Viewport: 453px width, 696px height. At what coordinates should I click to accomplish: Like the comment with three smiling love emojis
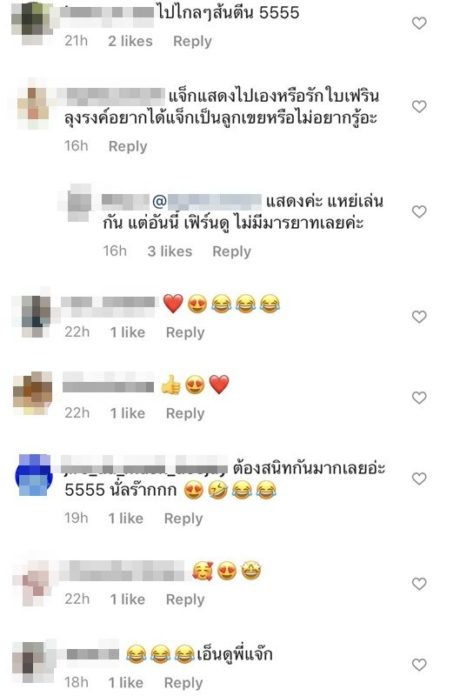point(419,584)
